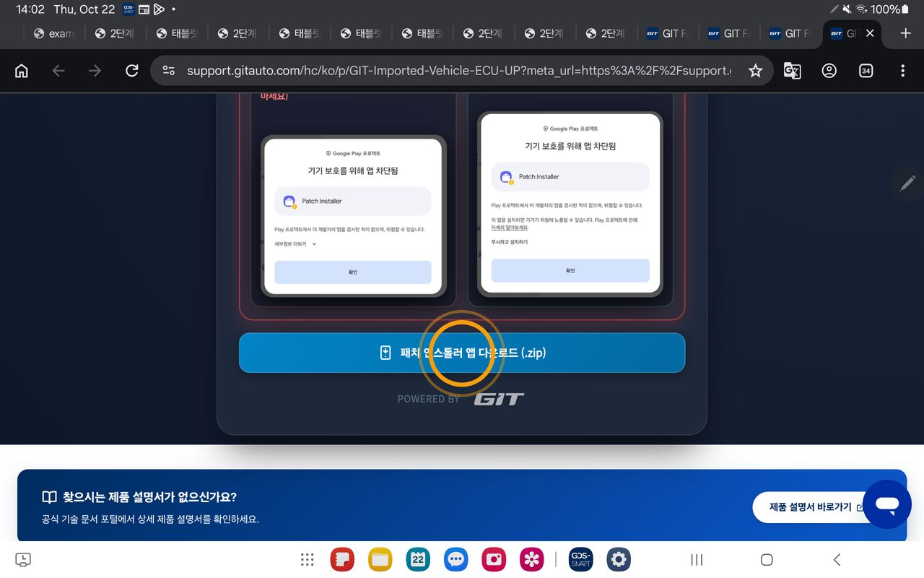Bookmark this page with the star
This screenshot has height=578, width=924.
(755, 71)
